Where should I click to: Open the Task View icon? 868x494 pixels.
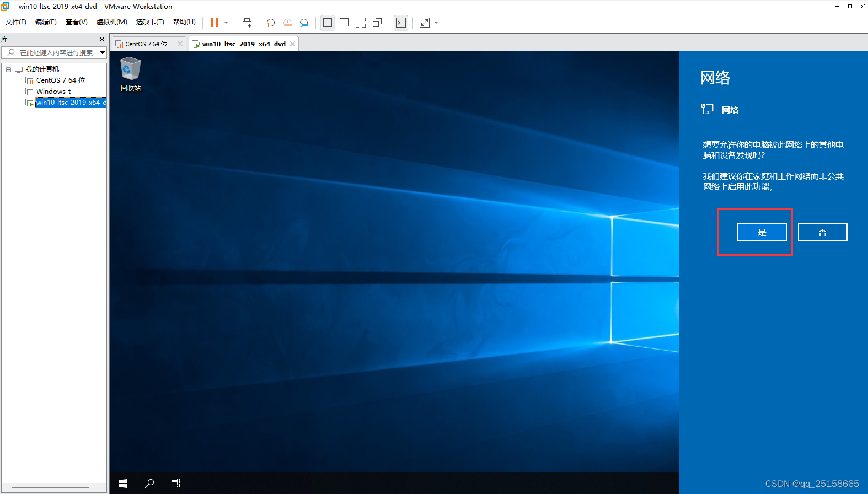point(176,484)
